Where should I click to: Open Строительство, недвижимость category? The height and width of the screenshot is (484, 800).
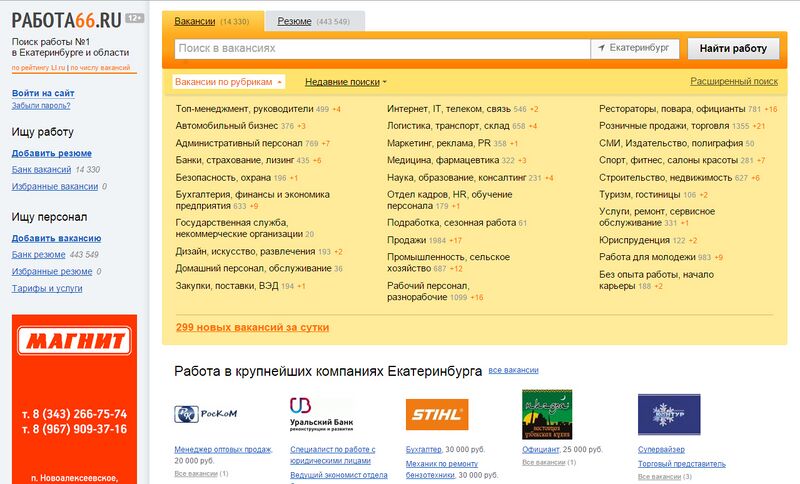[665, 177]
